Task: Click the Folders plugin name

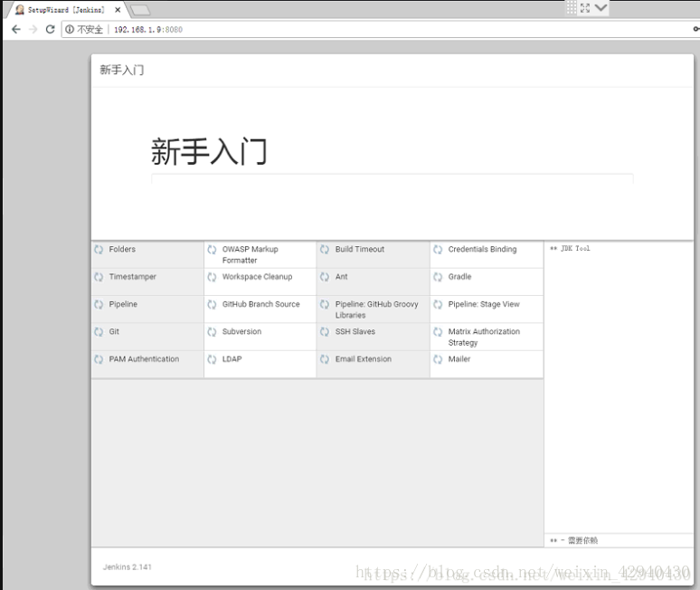Action: 122,249
